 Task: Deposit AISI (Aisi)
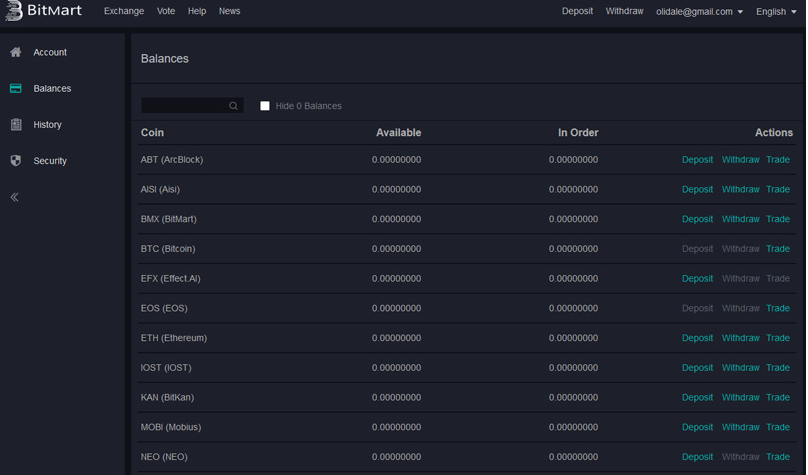point(697,189)
